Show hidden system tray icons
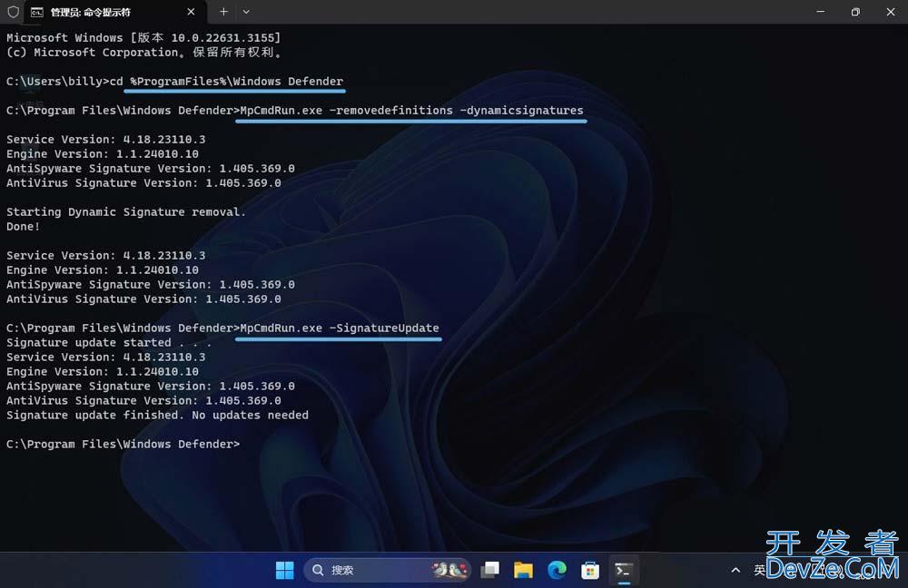908x588 pixels. click(735, 570)
